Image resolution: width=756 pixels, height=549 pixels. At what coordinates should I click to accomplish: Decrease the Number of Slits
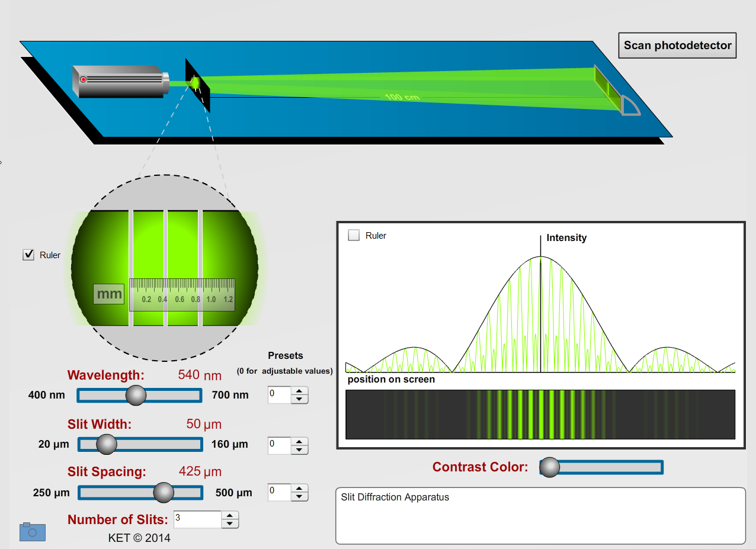coord(230,524)
